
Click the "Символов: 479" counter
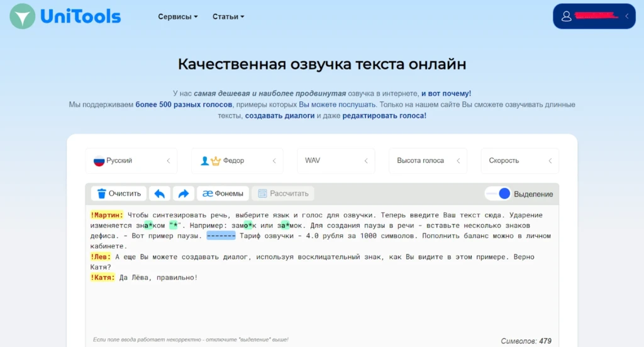[x=526, y=341]
